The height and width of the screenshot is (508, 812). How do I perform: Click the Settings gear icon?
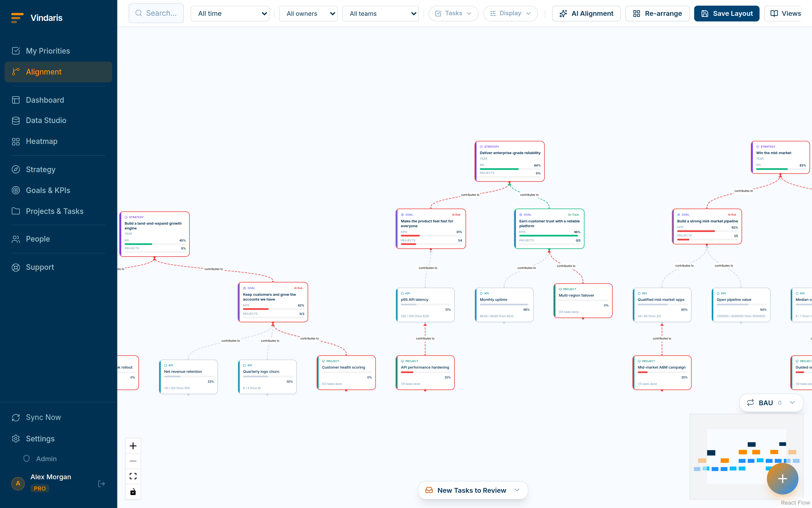click(x=16, y=439)
